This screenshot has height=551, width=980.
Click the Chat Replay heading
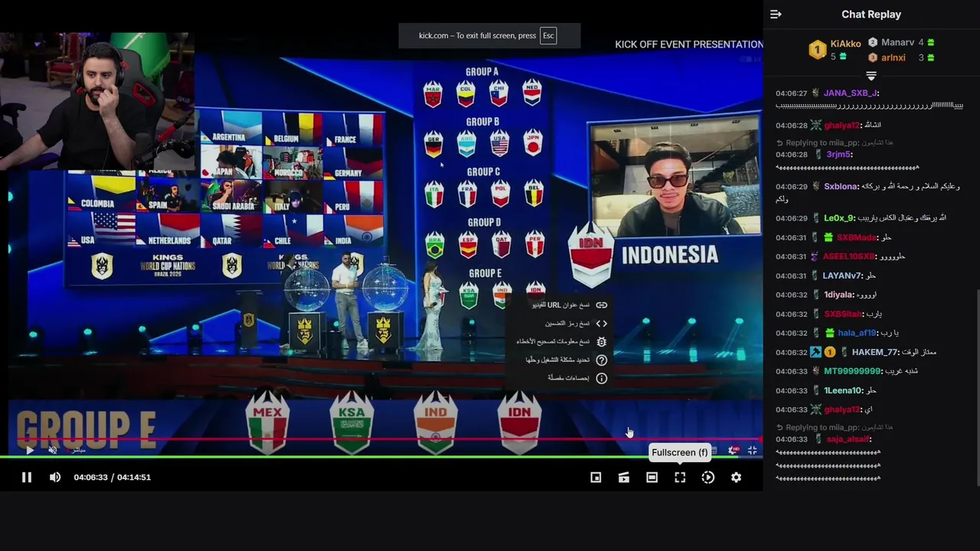coord(871,15)
